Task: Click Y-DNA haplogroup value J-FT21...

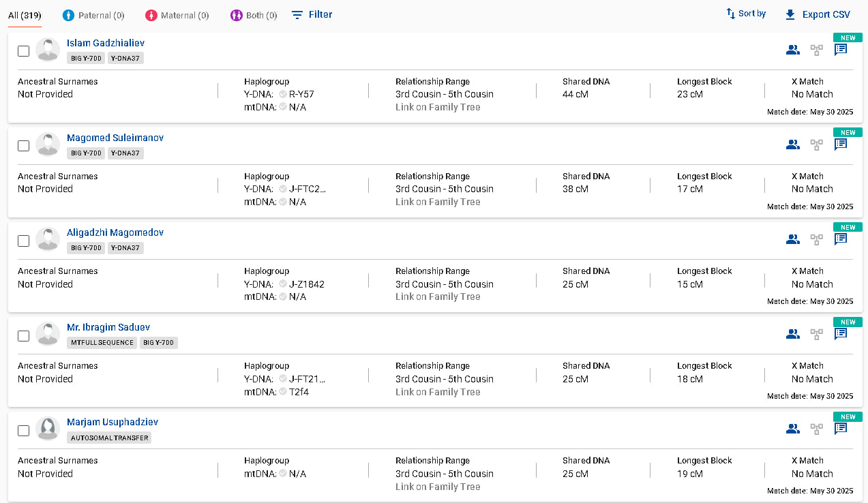Action: click(x=308, y=379)
